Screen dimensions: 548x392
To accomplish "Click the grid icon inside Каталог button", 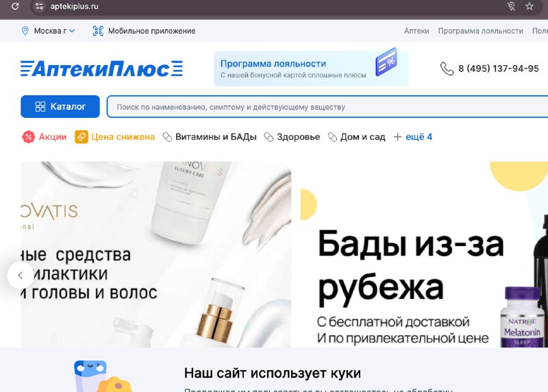I will 40,107.
